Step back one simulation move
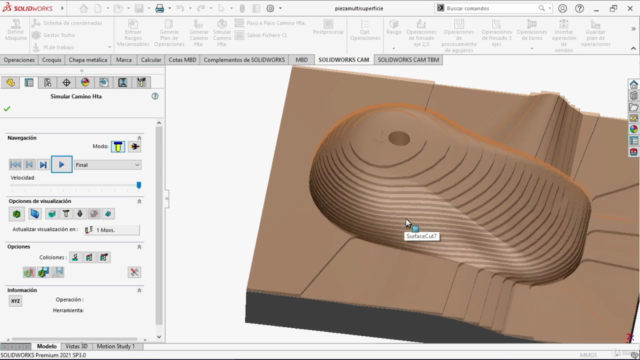The height and width of the screenshot is (360, 640). point(29,164)
